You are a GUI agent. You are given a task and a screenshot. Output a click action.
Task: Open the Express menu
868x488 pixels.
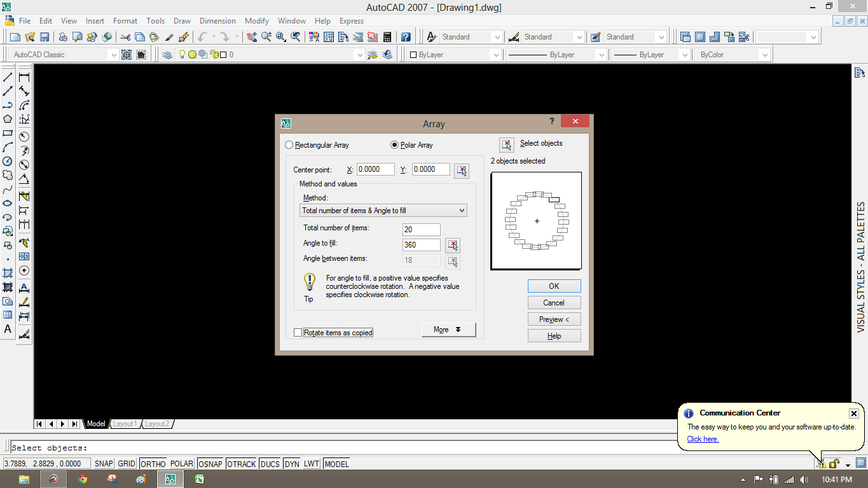[352, 21]
